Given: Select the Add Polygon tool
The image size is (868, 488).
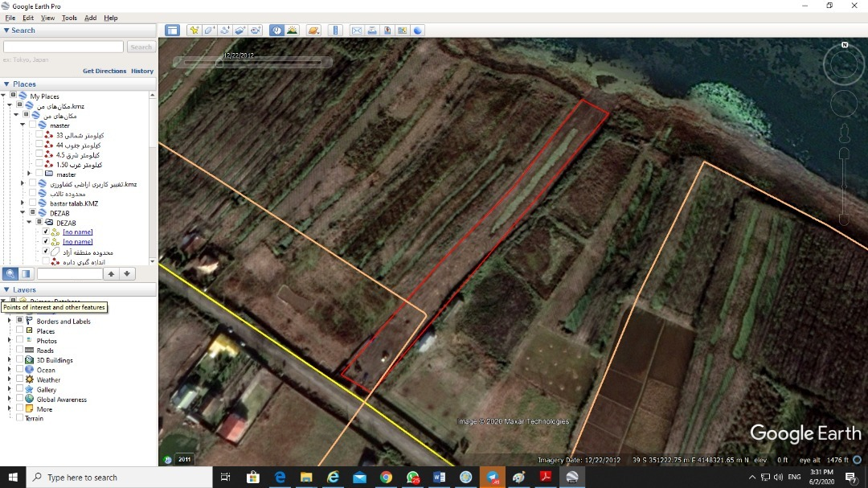Looking at the screenshot, I should pyautogui.click(x=209, y=31).
